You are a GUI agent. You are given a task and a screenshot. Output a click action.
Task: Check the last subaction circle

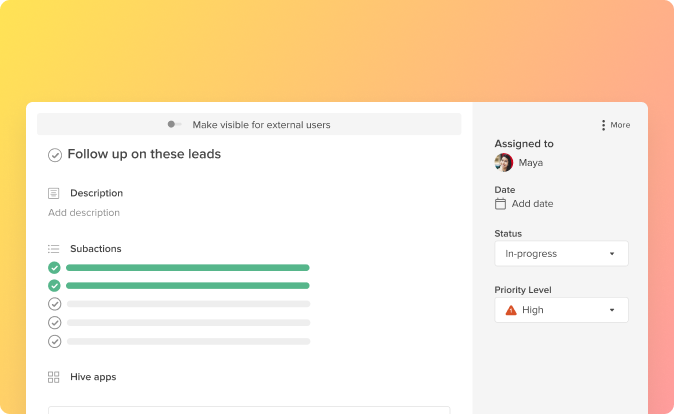[x=54, y=341]
